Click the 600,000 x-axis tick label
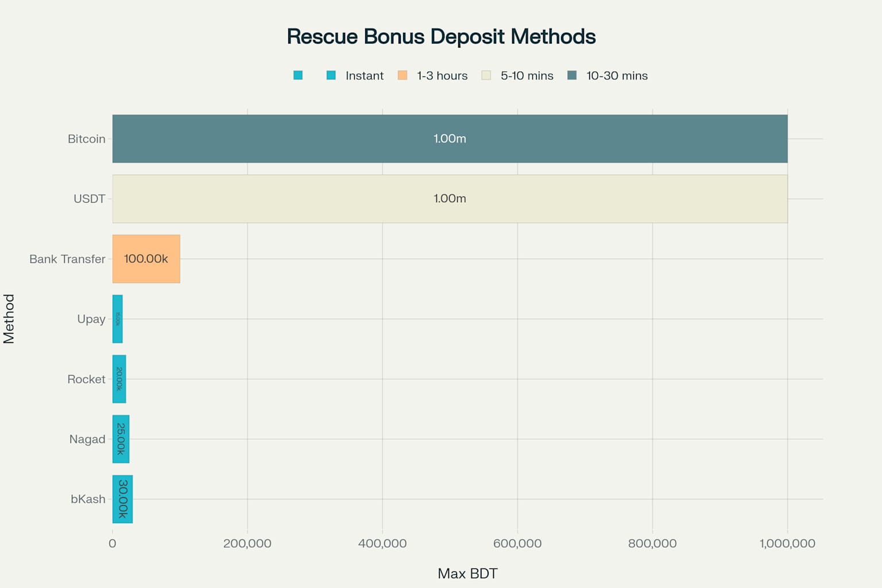Viewport: 882px width, 588px height. click(x=517, y=543)
